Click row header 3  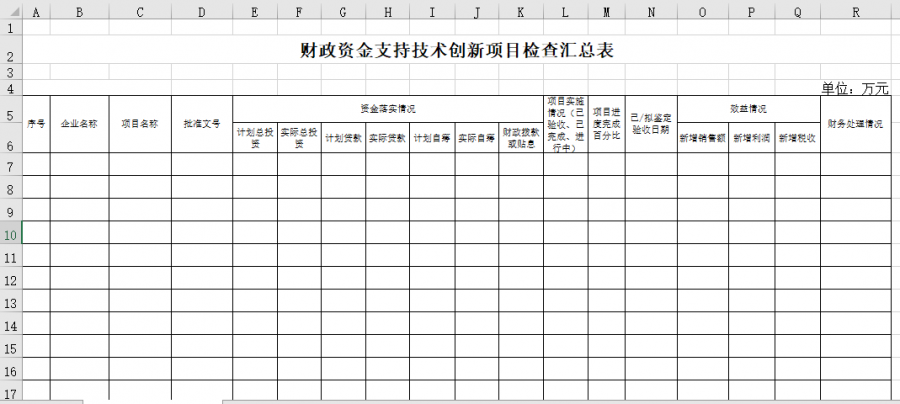[x=11, y=72]
